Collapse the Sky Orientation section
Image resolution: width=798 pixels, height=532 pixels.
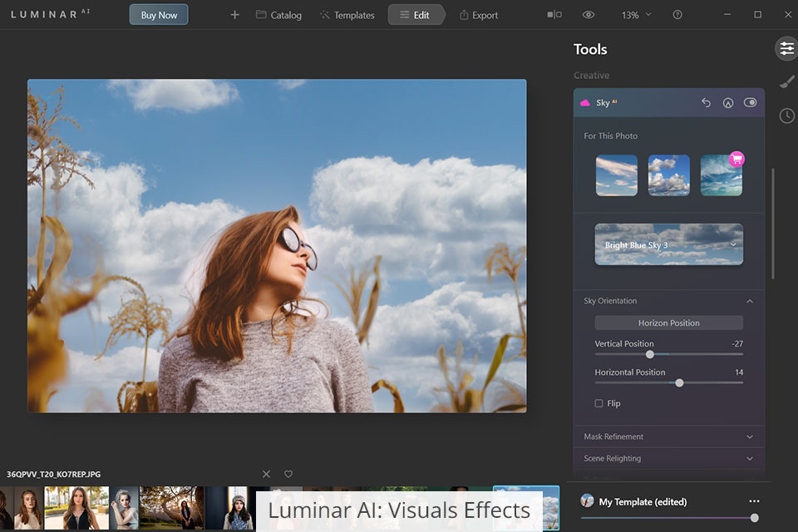tap(750, 301)
